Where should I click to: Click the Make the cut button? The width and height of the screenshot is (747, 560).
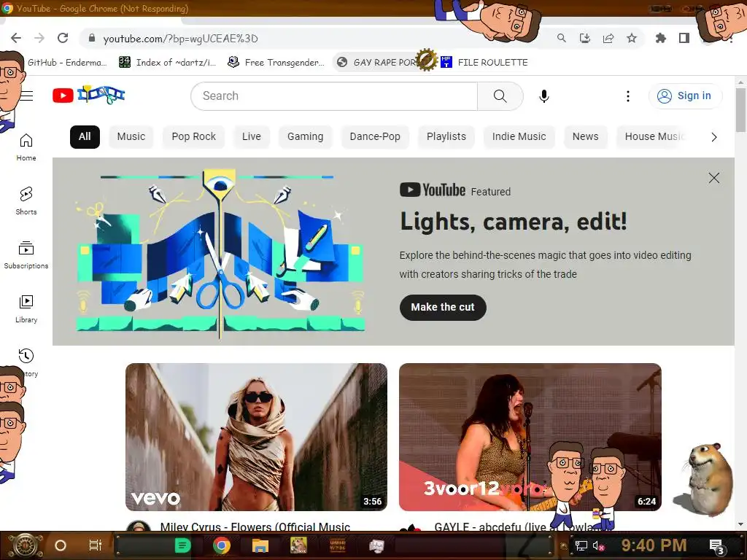pos(443,307)
